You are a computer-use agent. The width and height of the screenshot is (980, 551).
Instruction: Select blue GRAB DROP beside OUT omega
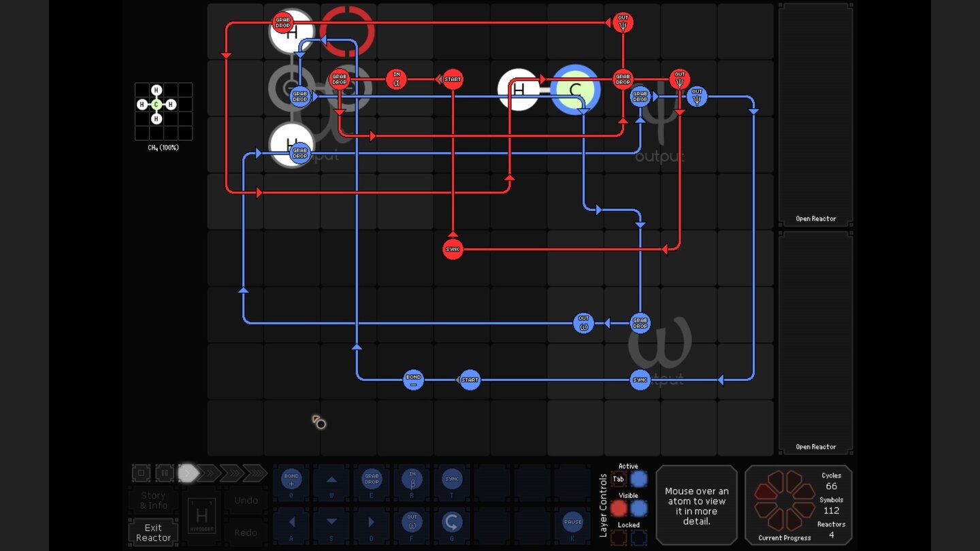(640, 322)
